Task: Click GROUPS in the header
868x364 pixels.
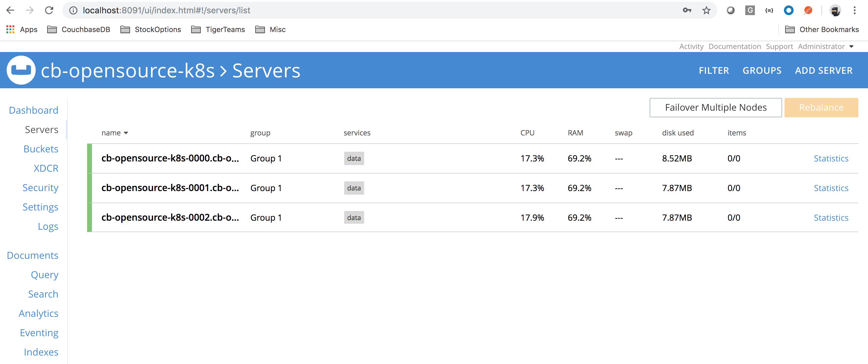Action: (762, 70)
